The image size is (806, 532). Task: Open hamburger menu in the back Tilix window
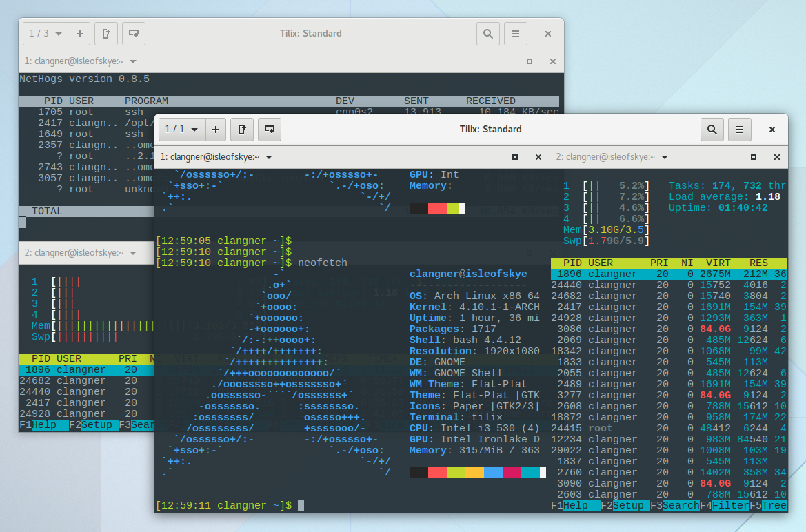coord(516,34)
